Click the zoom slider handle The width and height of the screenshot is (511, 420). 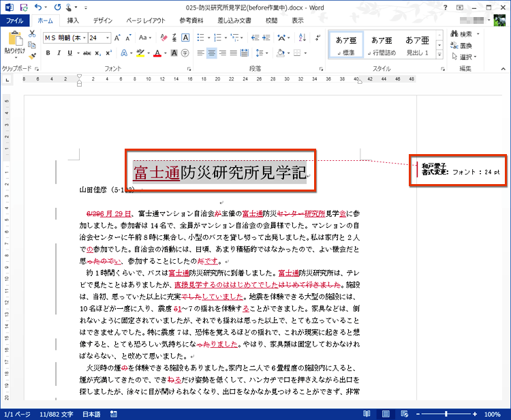pyautogui.click(x=446, y=414)
